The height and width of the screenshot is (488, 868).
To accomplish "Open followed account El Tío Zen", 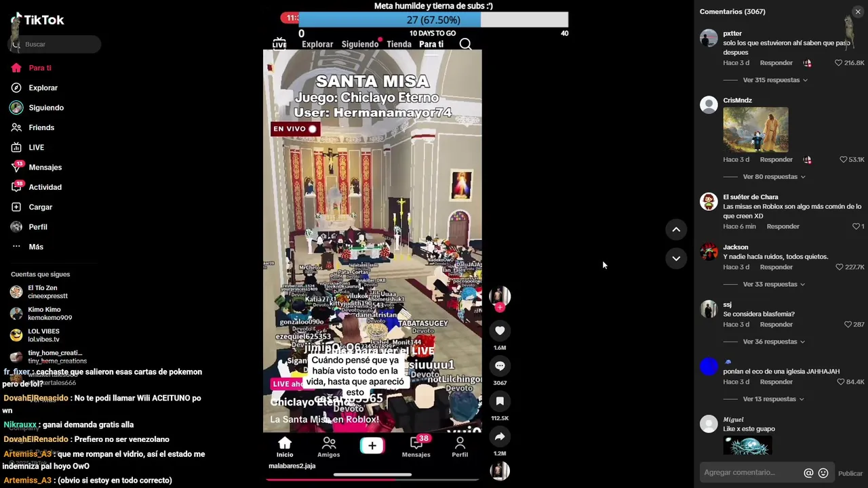I will pyautogui.click(x=47, y=291).
